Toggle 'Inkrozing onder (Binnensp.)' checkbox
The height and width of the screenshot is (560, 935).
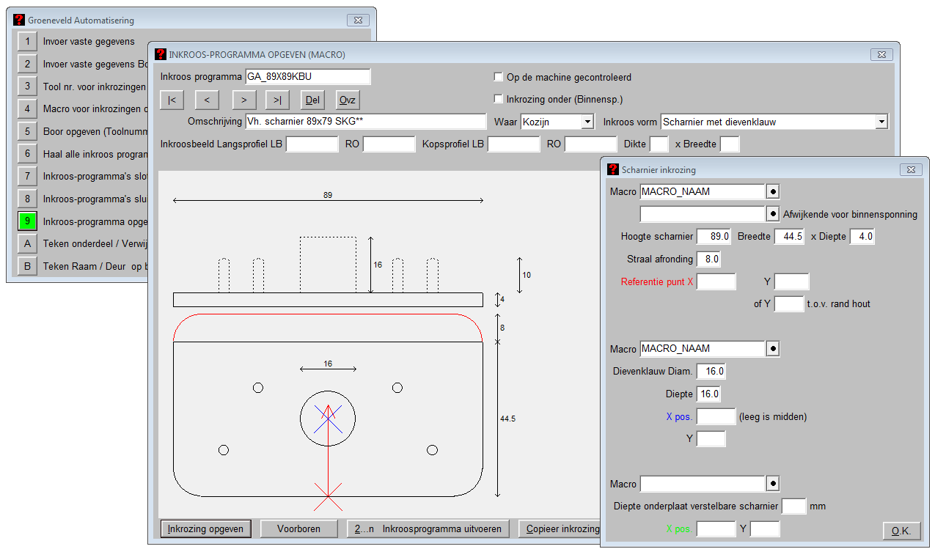click(499, 99)
